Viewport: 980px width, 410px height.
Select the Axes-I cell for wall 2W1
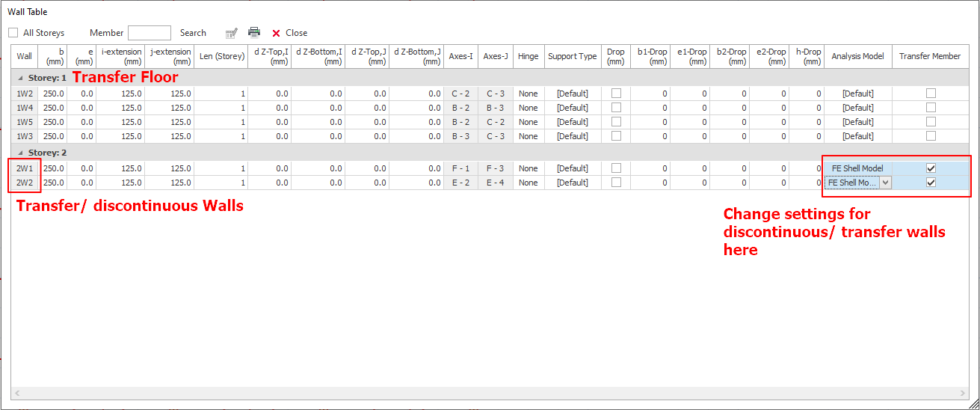coord(460,168)
